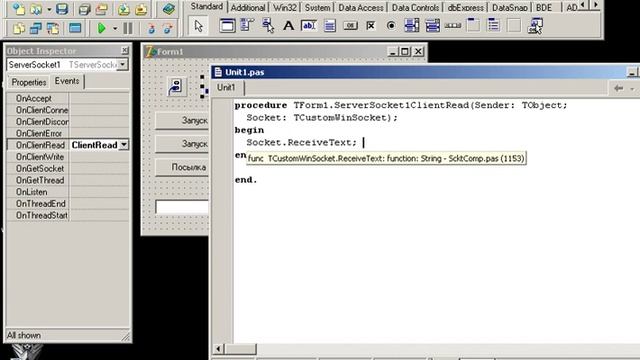
Task: Click the Open file toolbar icon
Action: point(36,9)
